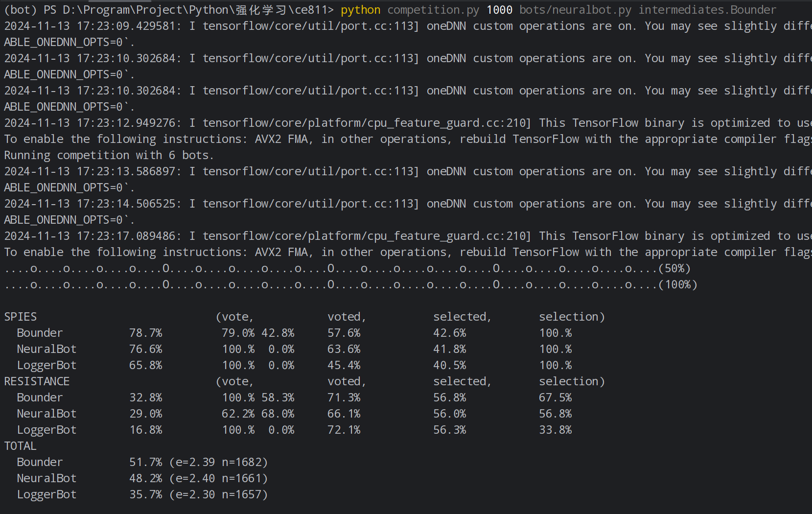Click 'Bounder' name under SPIES

click(40, 333)
